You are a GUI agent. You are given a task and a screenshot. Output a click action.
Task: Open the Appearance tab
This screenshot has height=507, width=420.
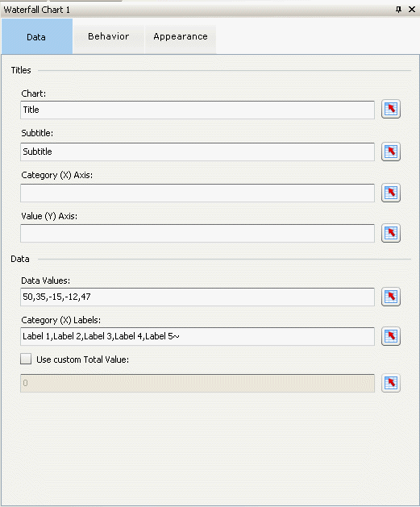point(181,36)
